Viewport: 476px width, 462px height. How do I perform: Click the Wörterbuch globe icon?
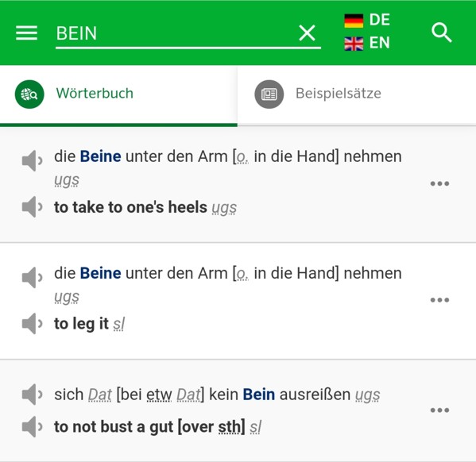pyautogui.click(x=29, y=94)
